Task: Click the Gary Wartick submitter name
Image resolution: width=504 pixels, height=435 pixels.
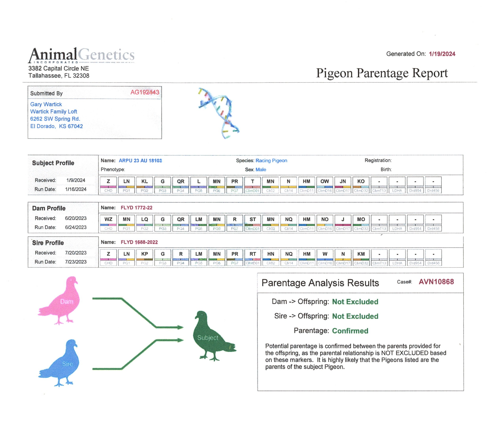Action: (46, 104)
